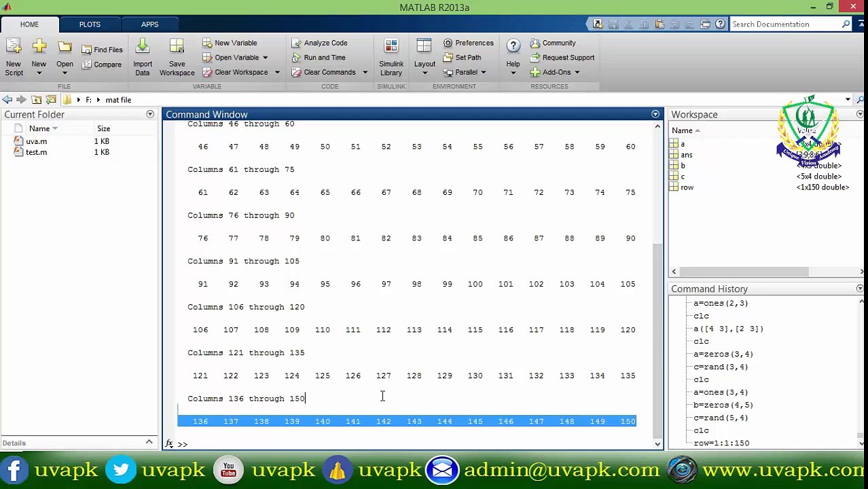Sort Current Folder by Size column

[103, 129]
